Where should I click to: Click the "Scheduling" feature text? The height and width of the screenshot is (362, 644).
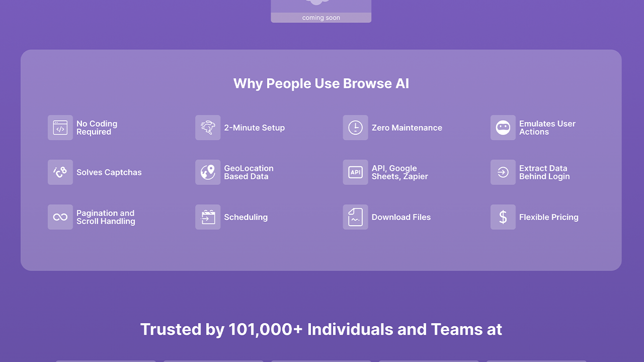pyautogui.click(x=246, y=217)
